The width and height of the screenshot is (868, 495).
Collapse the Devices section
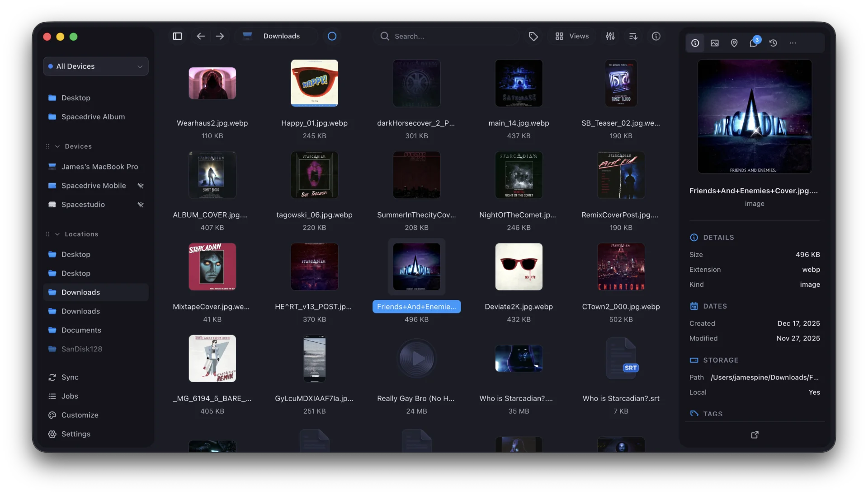(x=57, y=146)
